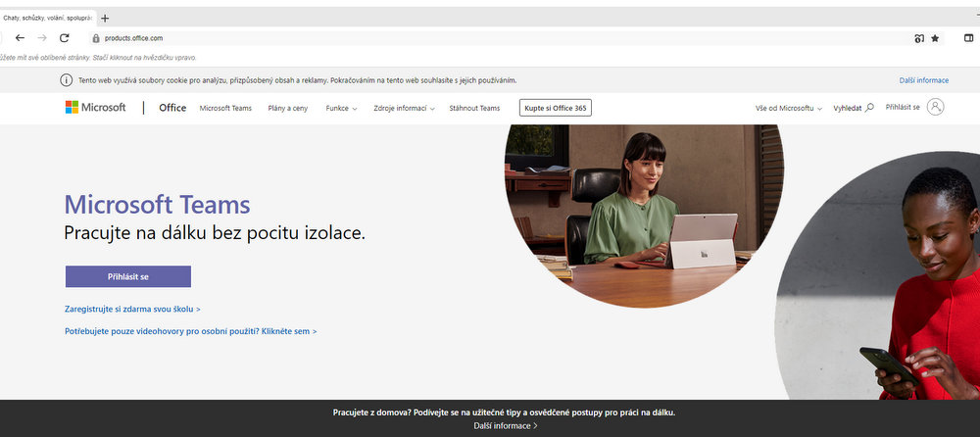Click the Vyhledat search label
Viewport: 980px width, 437px height.
(848, 108)
